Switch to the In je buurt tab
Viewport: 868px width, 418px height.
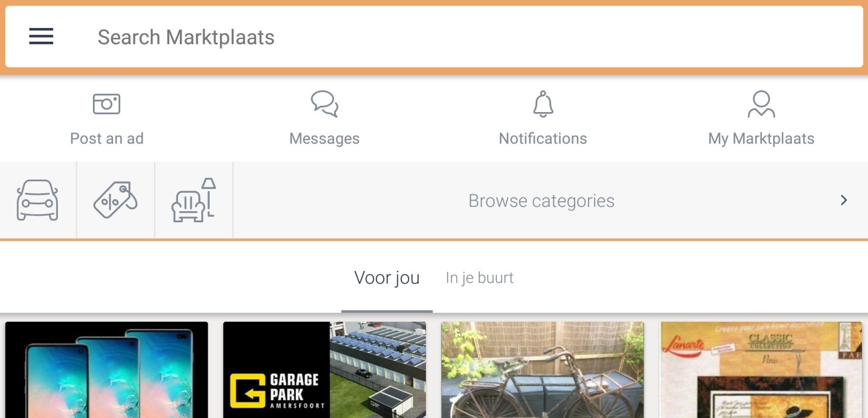(x=480, y=278)
